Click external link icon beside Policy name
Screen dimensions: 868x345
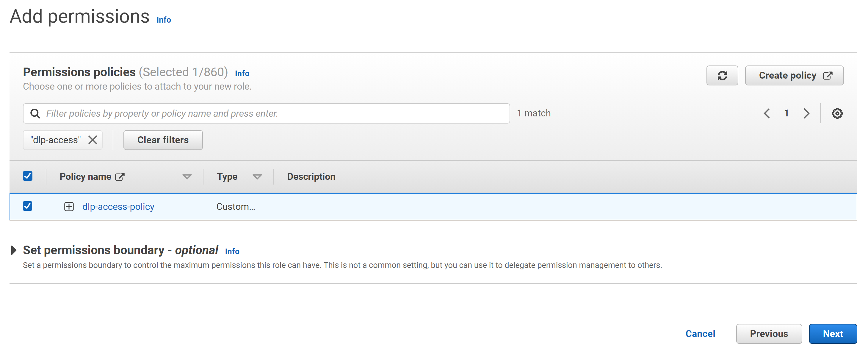(120, 177)
